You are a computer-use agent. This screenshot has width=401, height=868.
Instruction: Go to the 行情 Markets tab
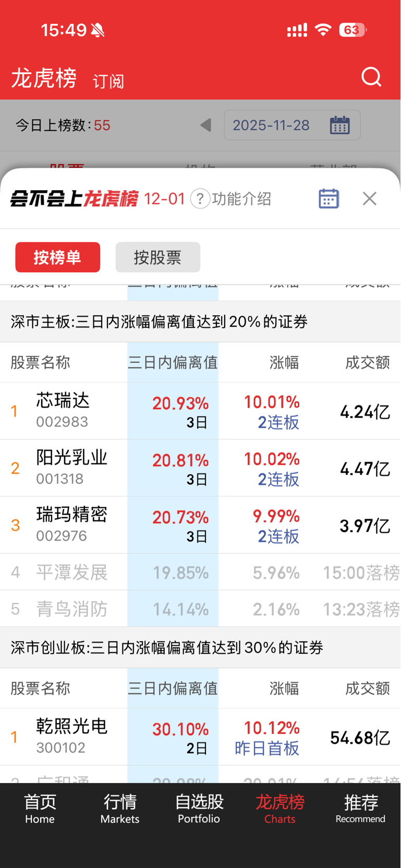click(120, 809)
